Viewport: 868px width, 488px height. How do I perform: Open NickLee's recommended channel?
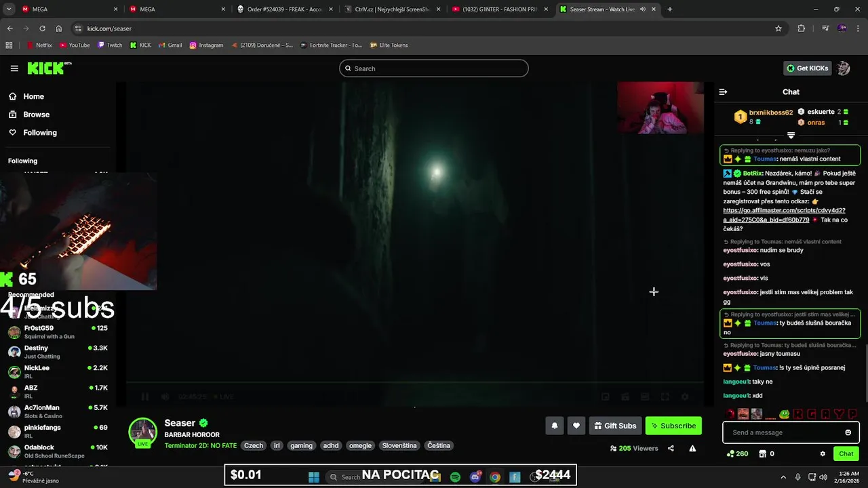click(x=58, y=371)
